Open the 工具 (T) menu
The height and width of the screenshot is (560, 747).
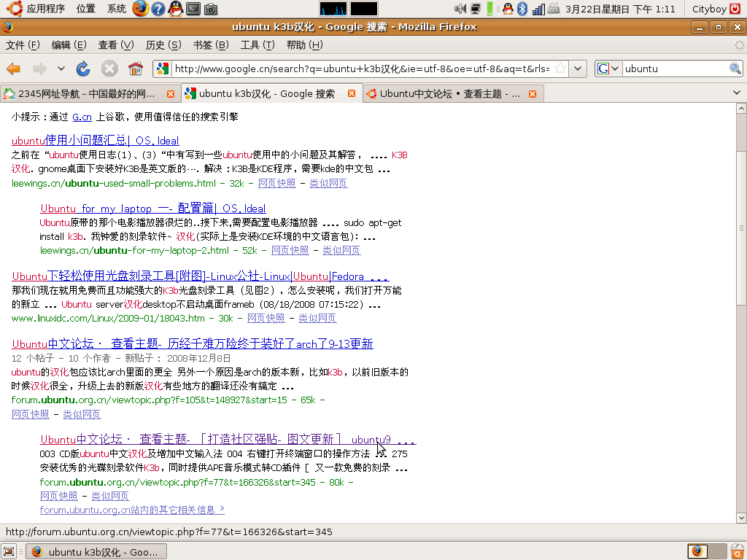[x=258, y=44]
